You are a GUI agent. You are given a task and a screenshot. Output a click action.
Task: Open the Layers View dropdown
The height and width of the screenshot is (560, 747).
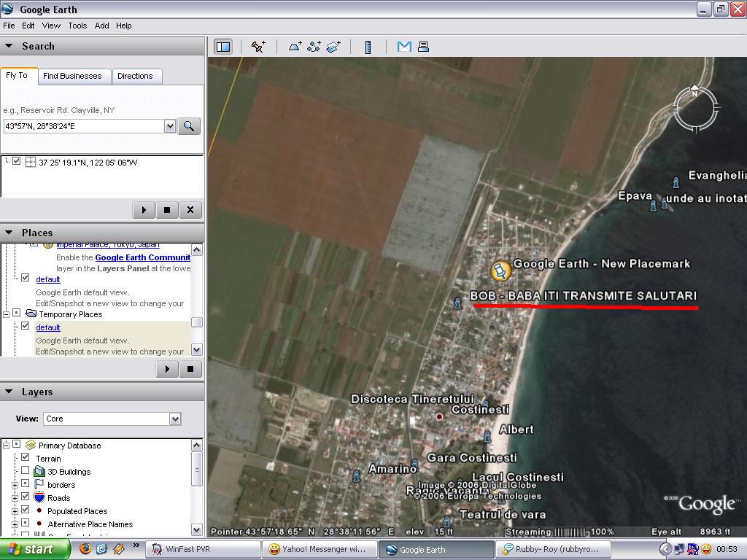point(175,419)
